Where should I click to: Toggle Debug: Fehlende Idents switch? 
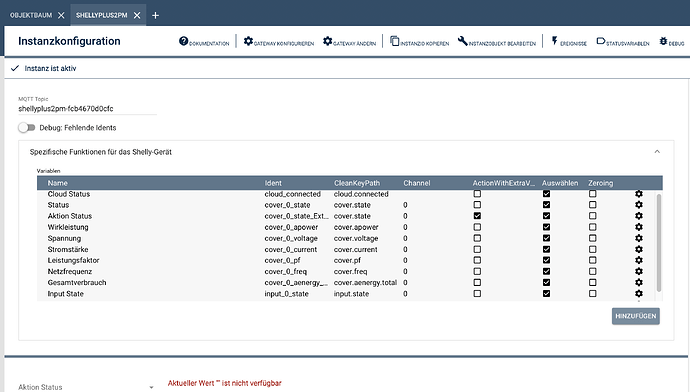pyautogui.click(x=26, y=128)
